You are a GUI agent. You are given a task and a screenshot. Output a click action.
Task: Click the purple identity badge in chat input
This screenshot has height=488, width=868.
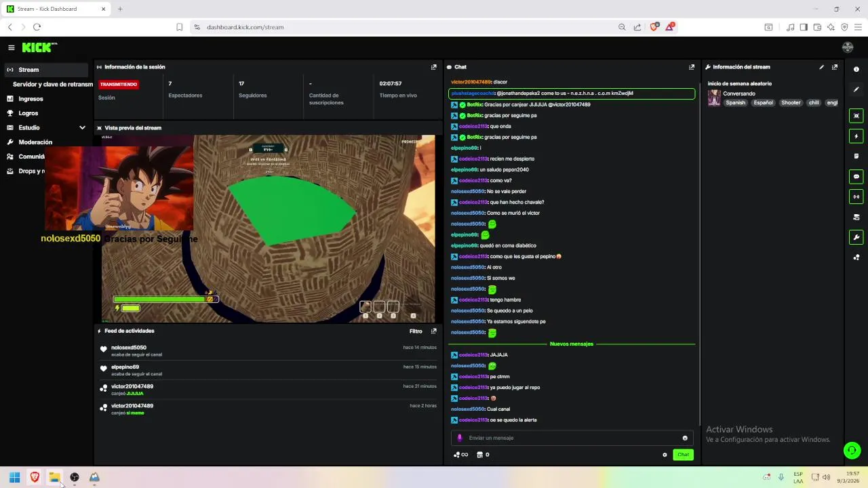pos(460,438)
